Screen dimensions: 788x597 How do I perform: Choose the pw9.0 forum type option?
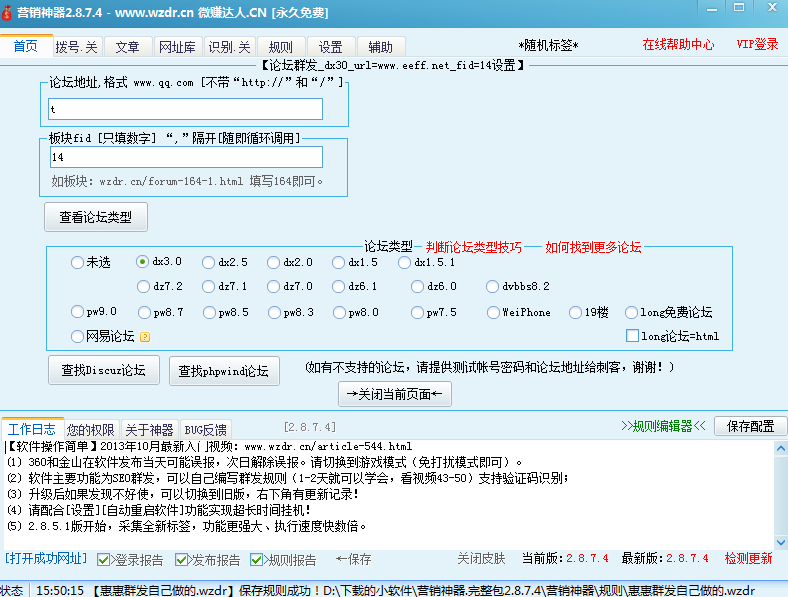pyautogui.click(x=78, y=312)
